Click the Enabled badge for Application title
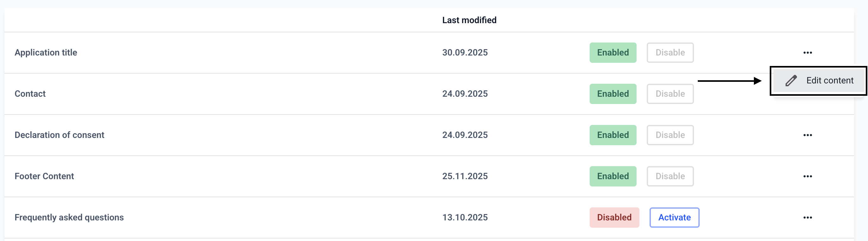 [612, 53]
